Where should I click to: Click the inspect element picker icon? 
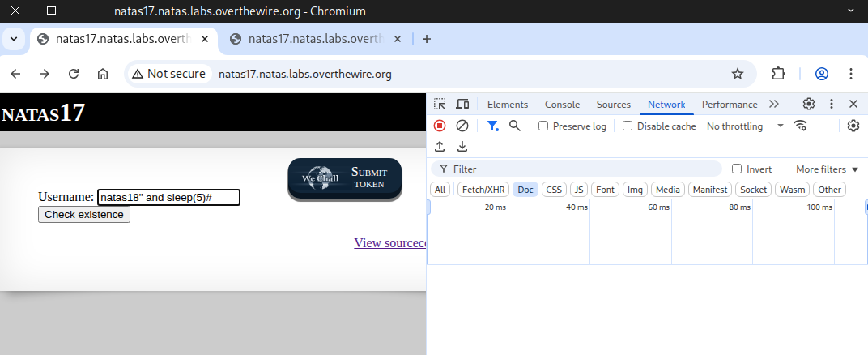tap(440, 105)
